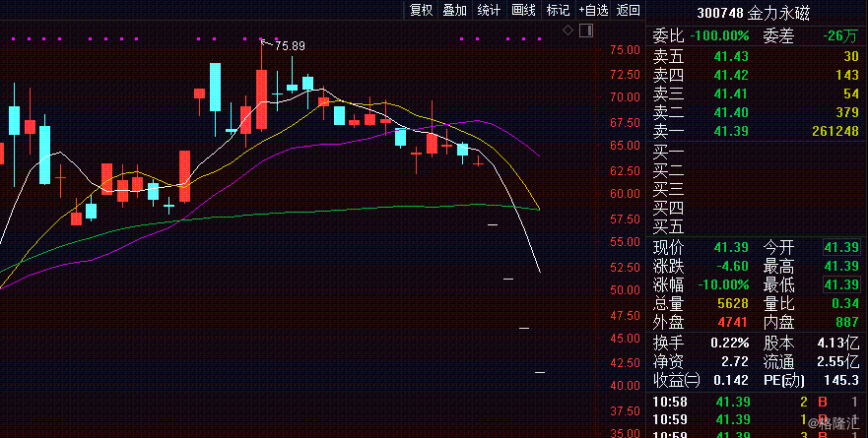
Task: Click 返回 to go back
Action: click(x=628, y=10)
